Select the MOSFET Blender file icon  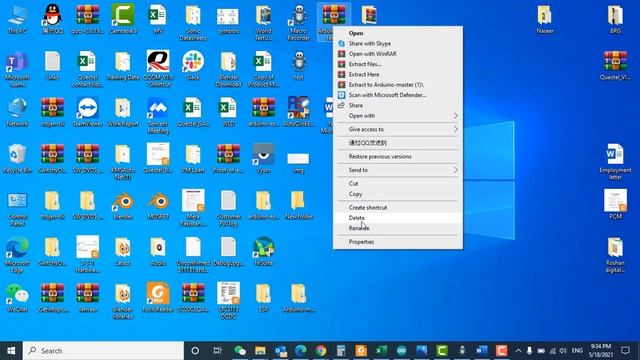(158, 205)
